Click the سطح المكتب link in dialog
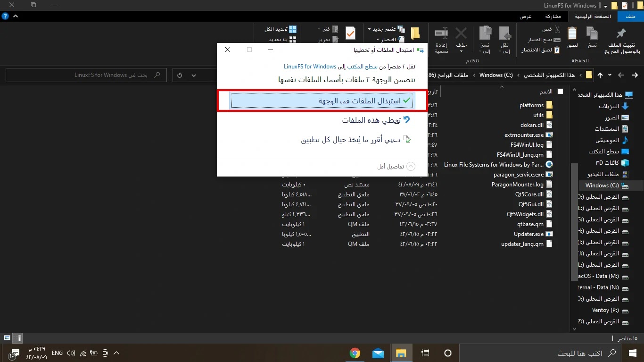 coord(363,67)
